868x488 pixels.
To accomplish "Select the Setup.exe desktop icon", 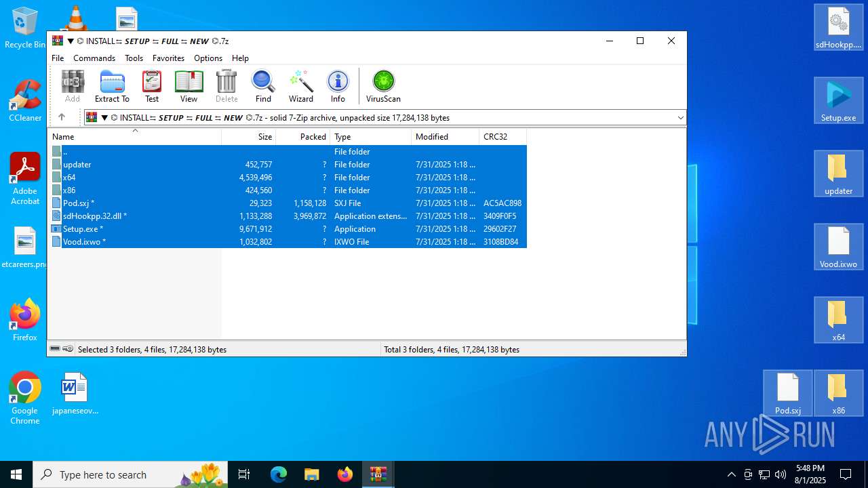I will 839,100.
